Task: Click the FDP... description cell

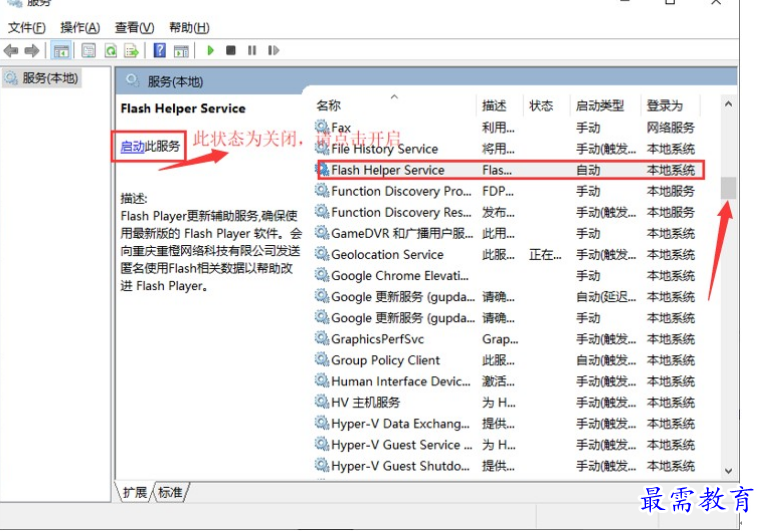Action: pos(498,191)
